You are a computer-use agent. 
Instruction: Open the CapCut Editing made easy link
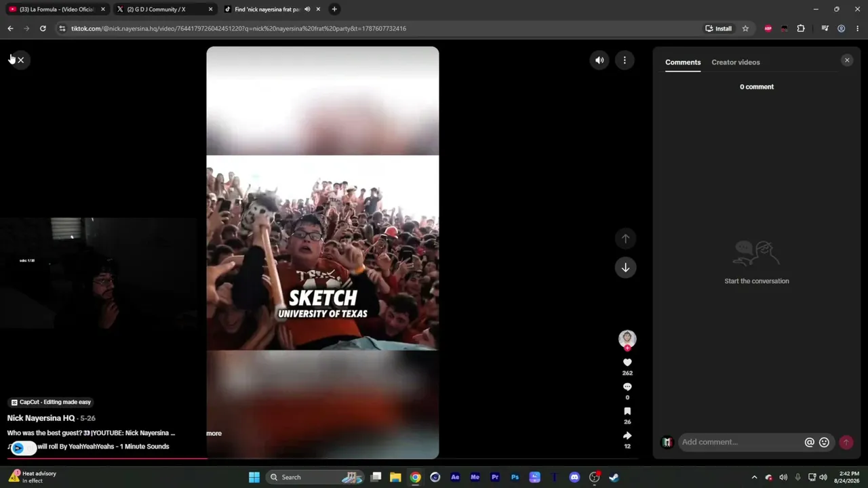(51, 402)
